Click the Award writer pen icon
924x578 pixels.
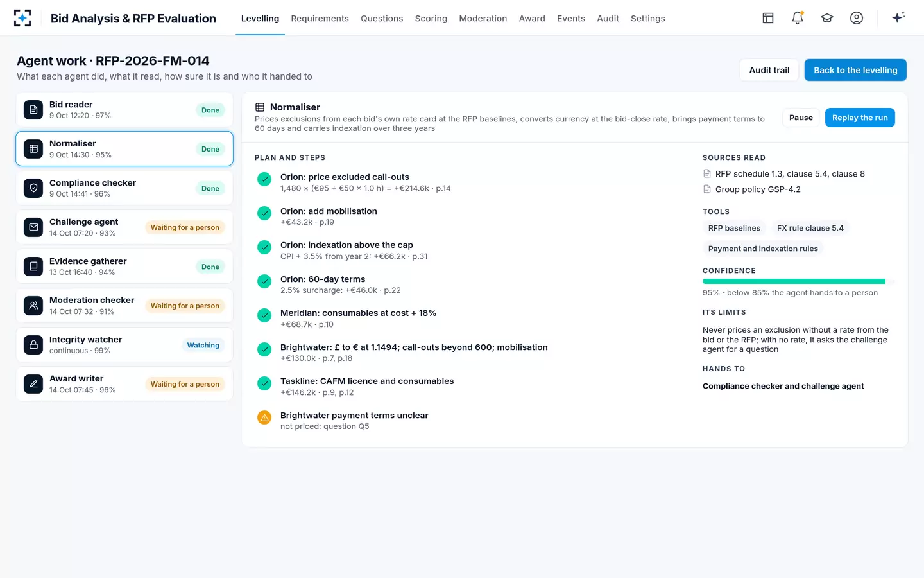click(33, 384)
